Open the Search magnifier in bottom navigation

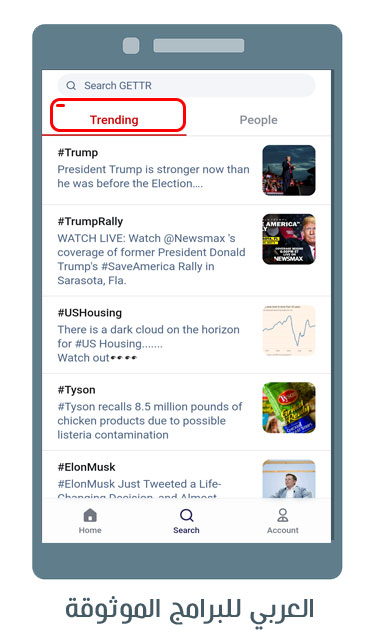point(186,515)
